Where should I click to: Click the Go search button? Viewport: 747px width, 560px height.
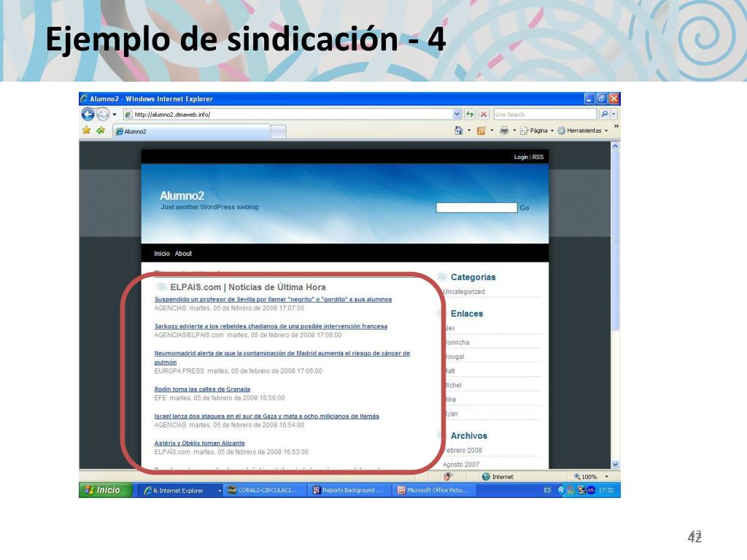pos(524,208)
